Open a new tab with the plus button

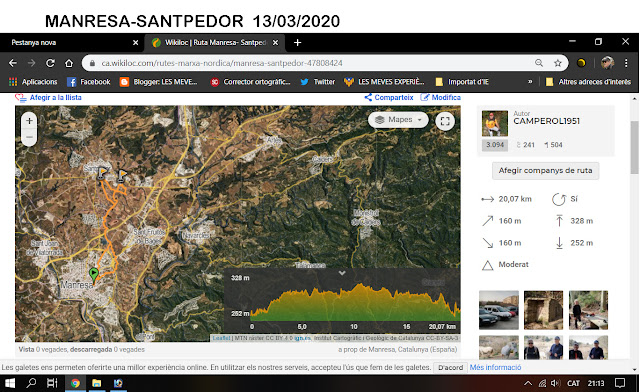pyautogui.click(x=298, y=42)
